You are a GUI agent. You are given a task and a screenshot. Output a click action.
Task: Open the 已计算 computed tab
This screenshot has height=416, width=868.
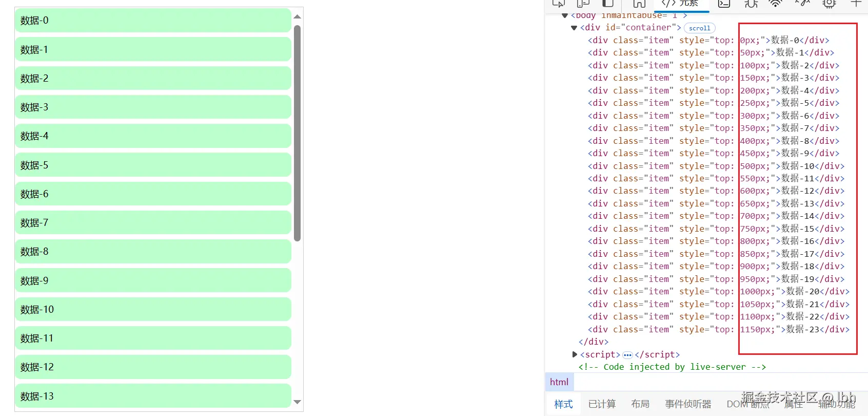[x=602, y=404]
